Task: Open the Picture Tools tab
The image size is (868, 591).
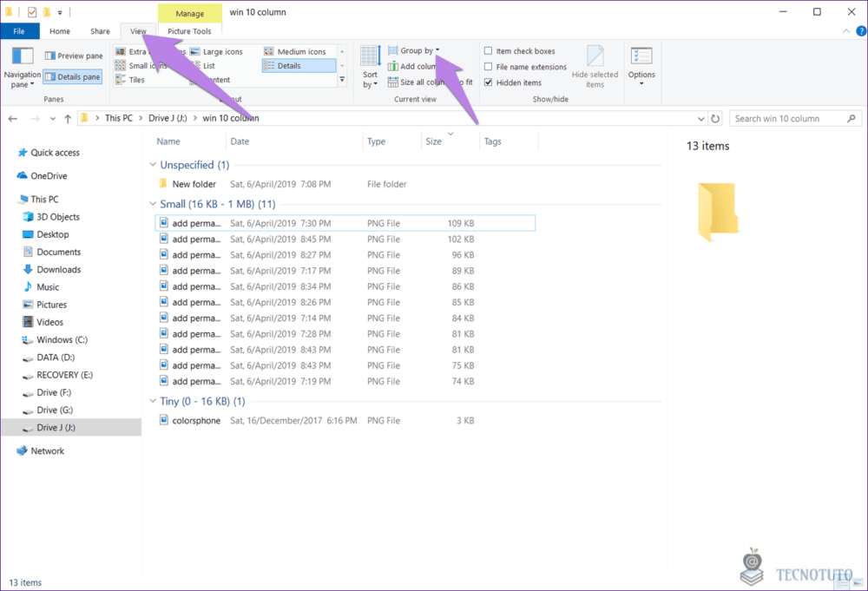Action: click(189, 31)
